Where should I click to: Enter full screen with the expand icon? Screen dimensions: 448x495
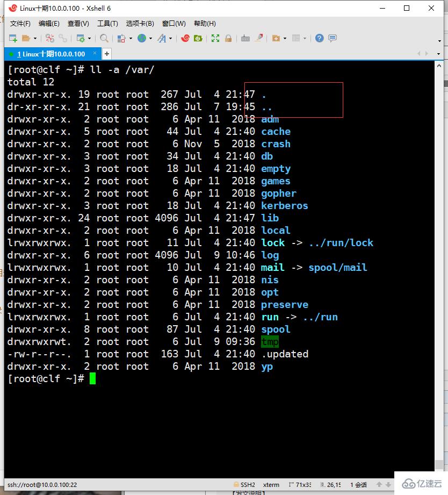[214, 38]
